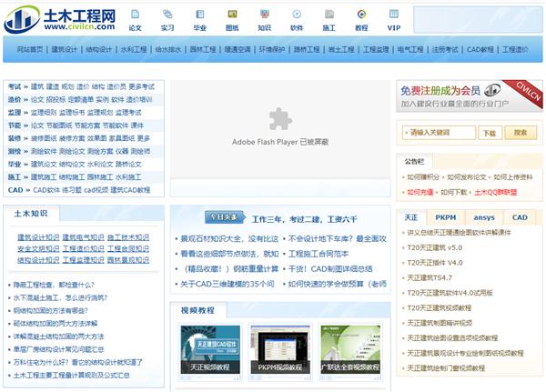Select the 公告栏 tab
This screenshot has width=546, height=392.
[414, 162]
